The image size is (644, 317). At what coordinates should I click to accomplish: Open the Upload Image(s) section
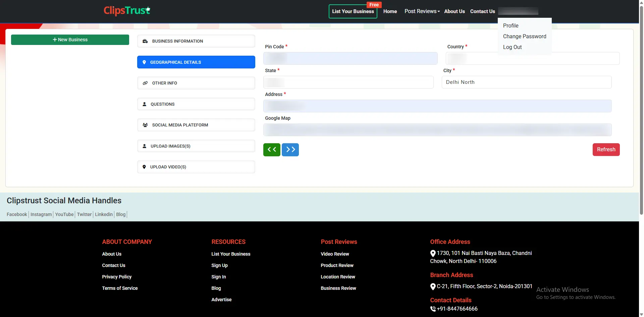click(x=196, y=146)
